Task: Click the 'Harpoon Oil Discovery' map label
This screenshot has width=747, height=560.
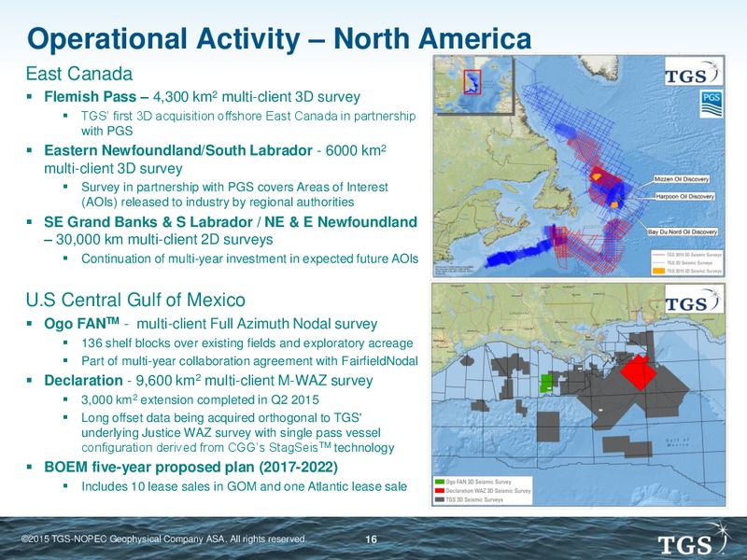Action: click(x=685, y=196)
